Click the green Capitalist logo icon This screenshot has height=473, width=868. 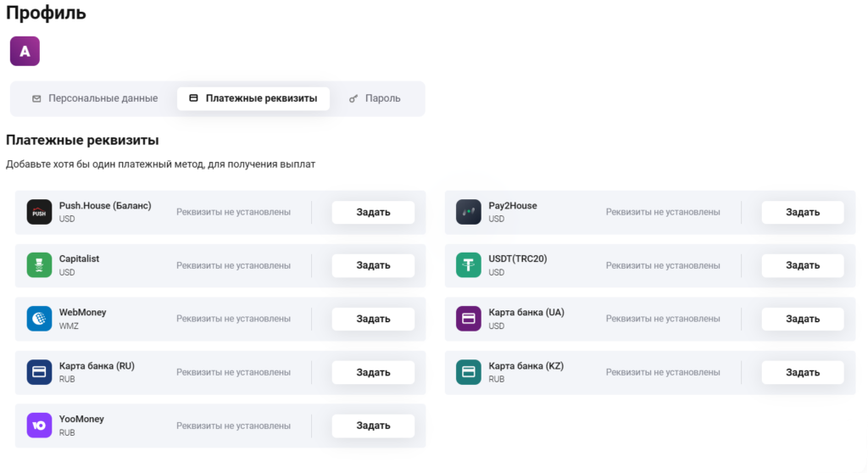click(x=39, y=265)
